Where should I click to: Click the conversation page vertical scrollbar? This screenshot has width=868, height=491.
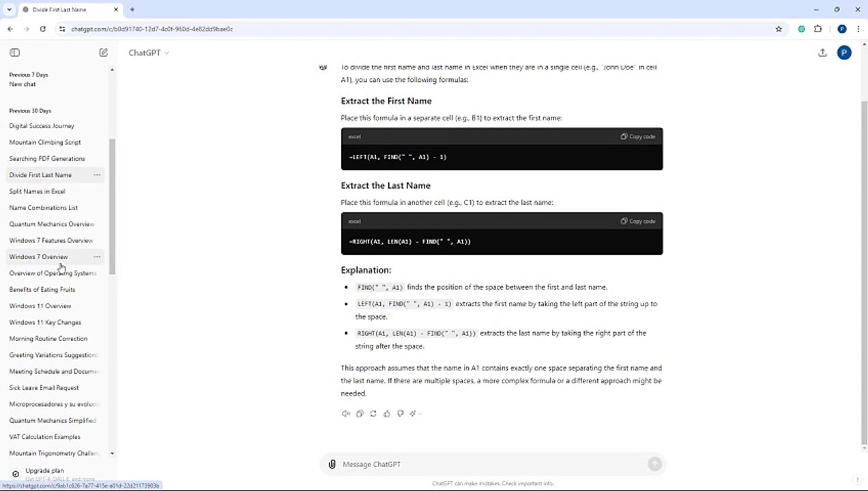(x=864, y=273)
